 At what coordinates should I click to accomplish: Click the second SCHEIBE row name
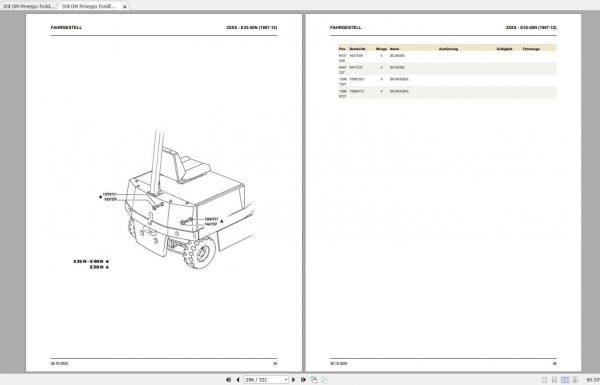(x=397, y=67)
